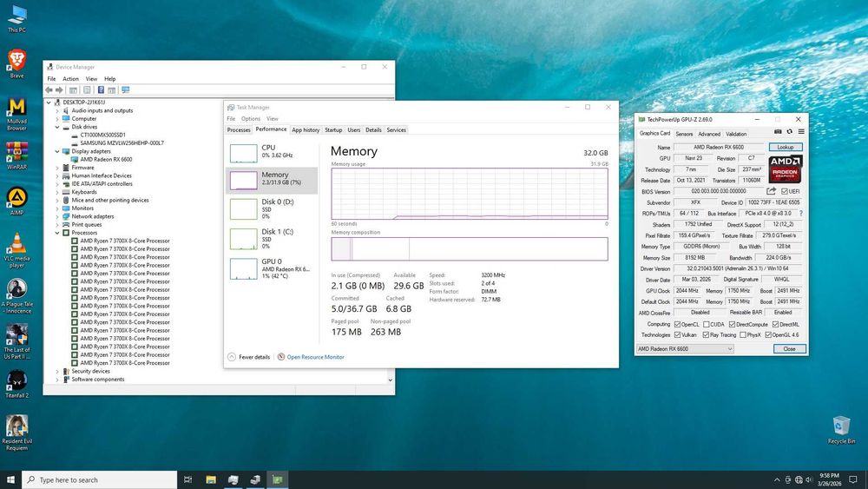Viewport: 868px width, 489px height.
Task: Select the This PC desktop icon
Action: tap(16, 18)
